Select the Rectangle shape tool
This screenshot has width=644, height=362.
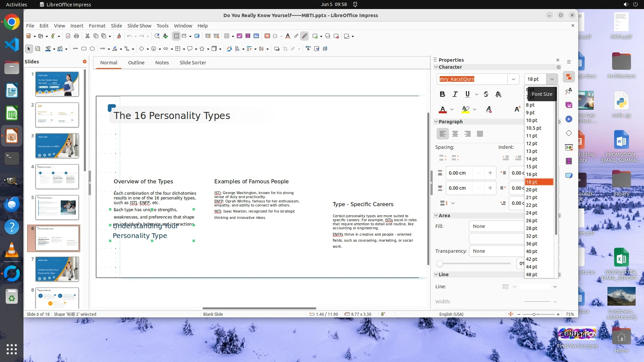(84, 49)
